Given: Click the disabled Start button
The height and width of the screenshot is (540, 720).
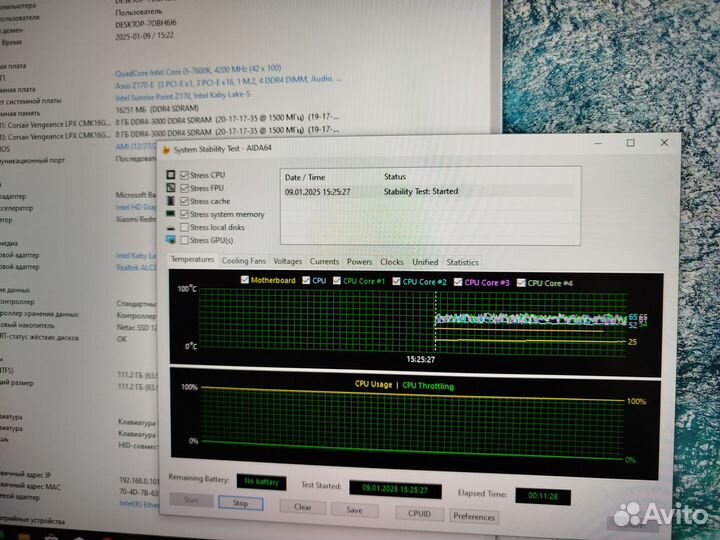Looking at the screenshot, I should click(191, 500).
